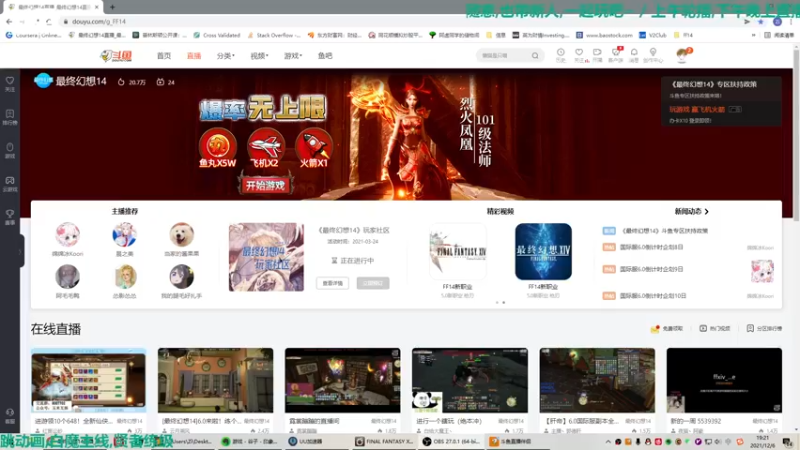Image resolution: width=800 pixels, height=450 pixels.
Task: Click the 【肝帝】6.0国际服副本 stream title
Action: 582,421
